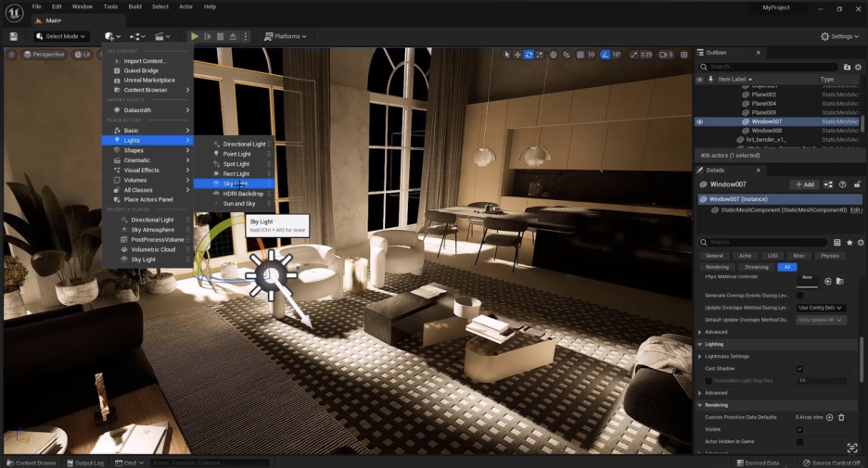Open the Lit view mode menu
Viewport: 868px width, 468px height.
[x=83, y=54]
